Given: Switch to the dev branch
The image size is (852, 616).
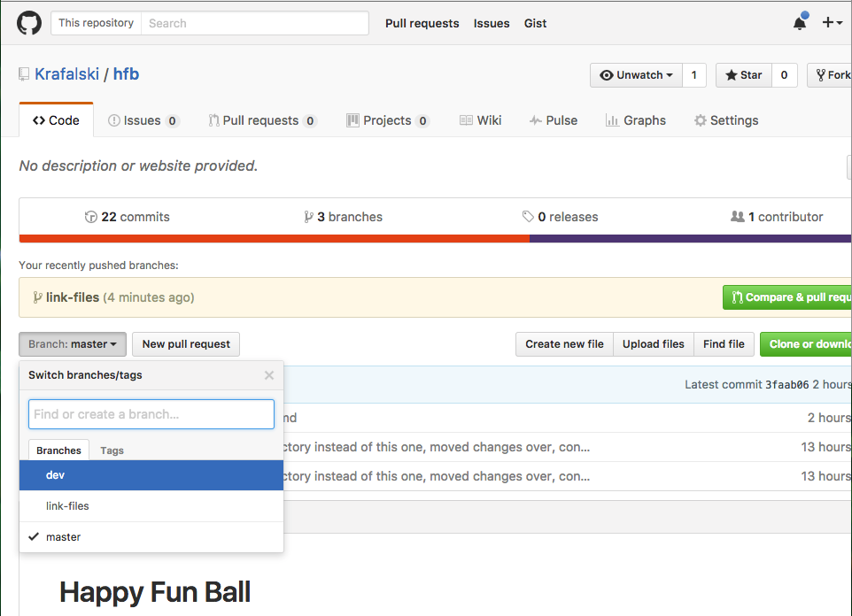Looking at the screenshot, I should [x=151, y=475].
